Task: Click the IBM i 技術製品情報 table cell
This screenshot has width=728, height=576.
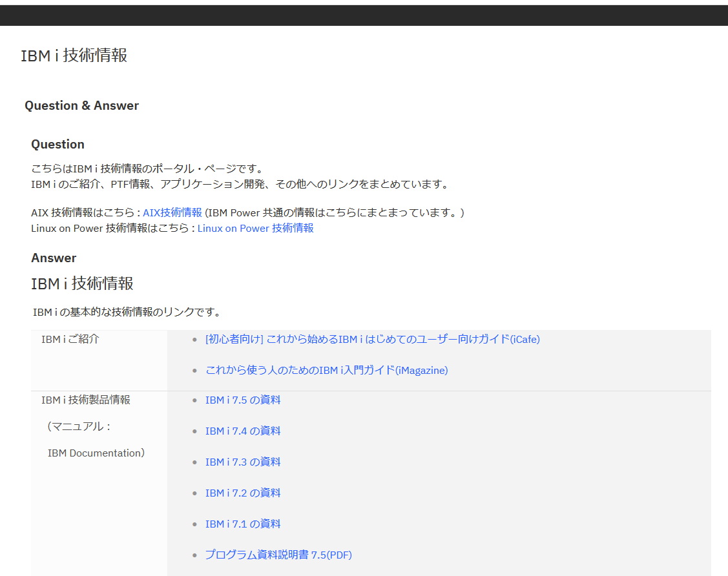Action: [99, 484]
